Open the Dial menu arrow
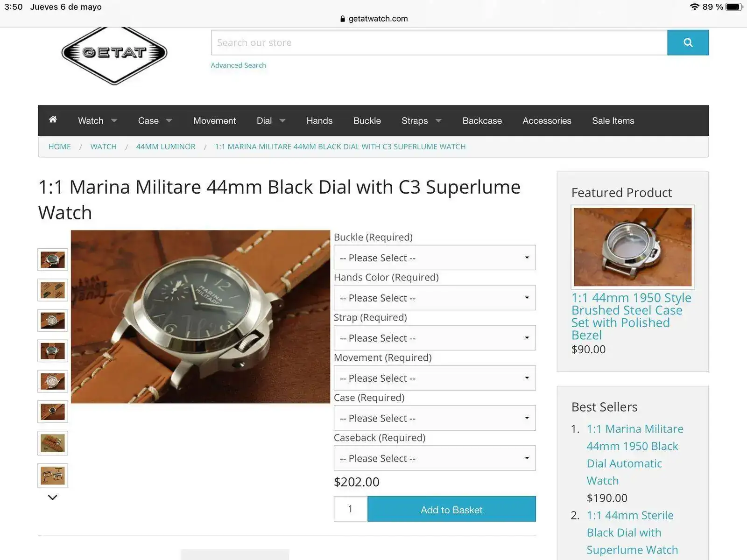Screen dimensions: 747x560 pos(282,120)
